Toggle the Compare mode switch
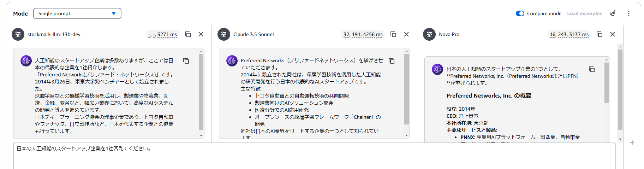The image size is (644, 169). click(x=520, y=13)
